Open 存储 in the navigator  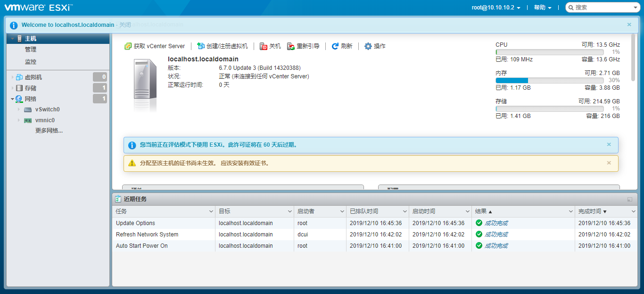(31, 88)
